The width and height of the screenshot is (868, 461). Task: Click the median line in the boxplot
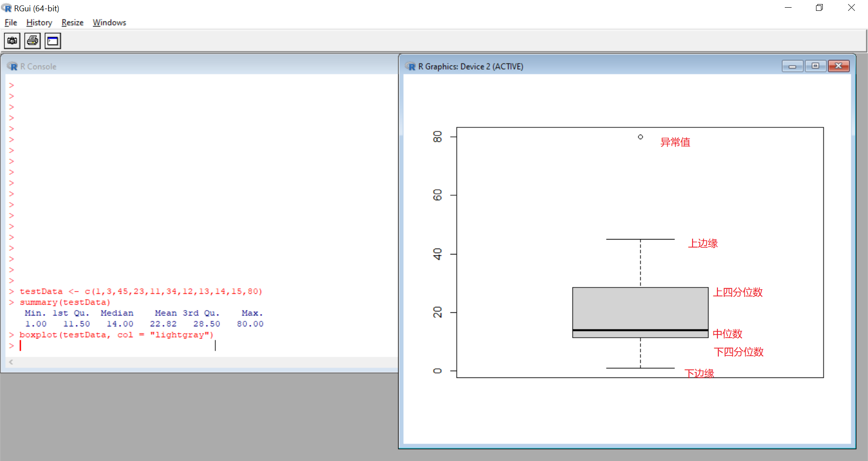pyautogui.click(x=640, y=330)
